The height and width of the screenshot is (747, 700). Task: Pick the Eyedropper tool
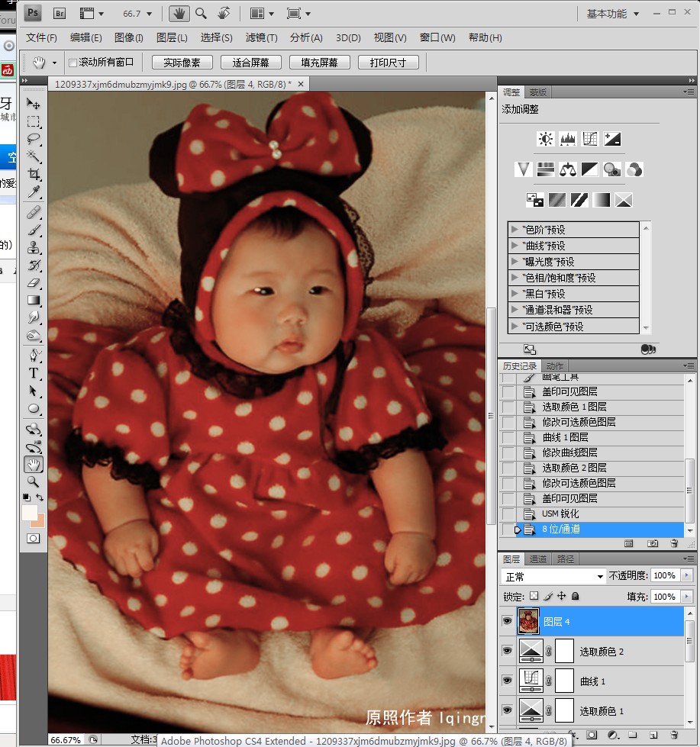coord(34,192)
